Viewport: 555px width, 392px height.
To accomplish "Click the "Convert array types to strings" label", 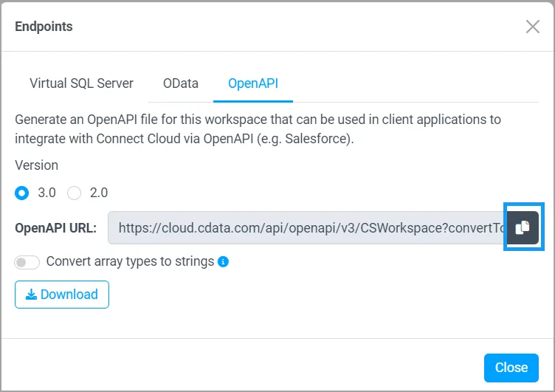I will [x=130, y=261].
